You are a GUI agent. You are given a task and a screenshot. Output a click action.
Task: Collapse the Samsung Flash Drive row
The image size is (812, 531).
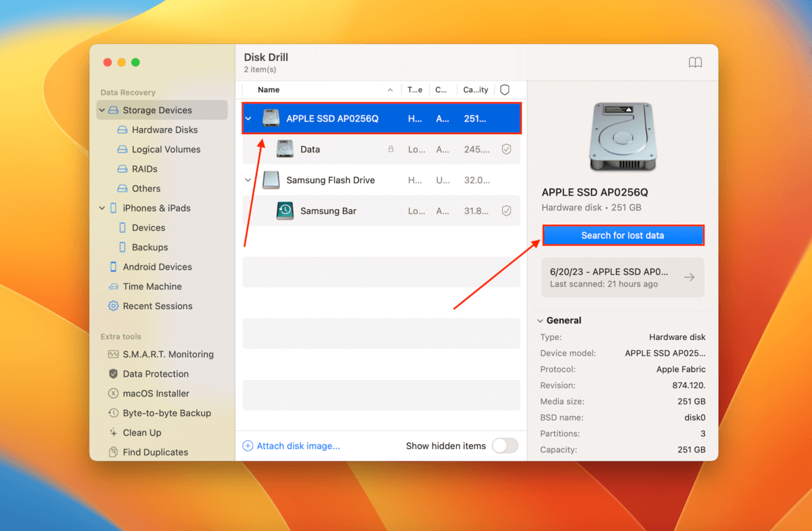click(x=248, y=180)
